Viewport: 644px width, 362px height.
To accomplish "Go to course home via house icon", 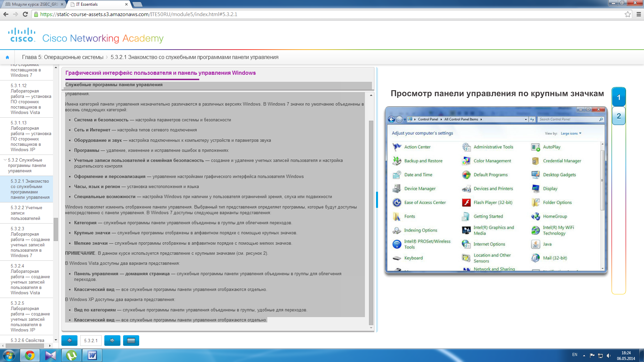I will tap(7, 57).
